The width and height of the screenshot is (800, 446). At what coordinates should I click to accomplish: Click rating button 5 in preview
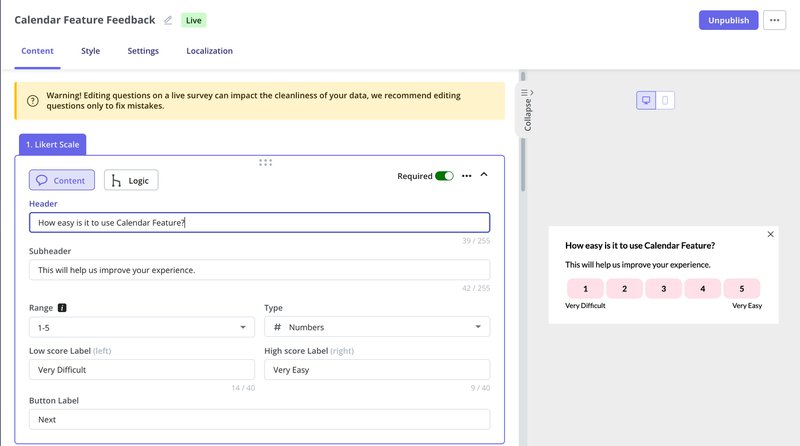pyautogui.click(x=742, y=289)
